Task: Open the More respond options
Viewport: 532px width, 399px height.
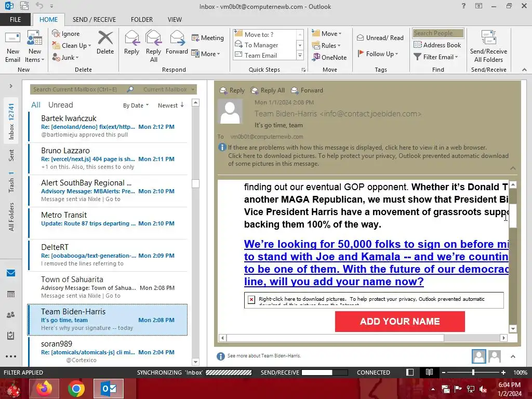Action: tap(206, 54)
